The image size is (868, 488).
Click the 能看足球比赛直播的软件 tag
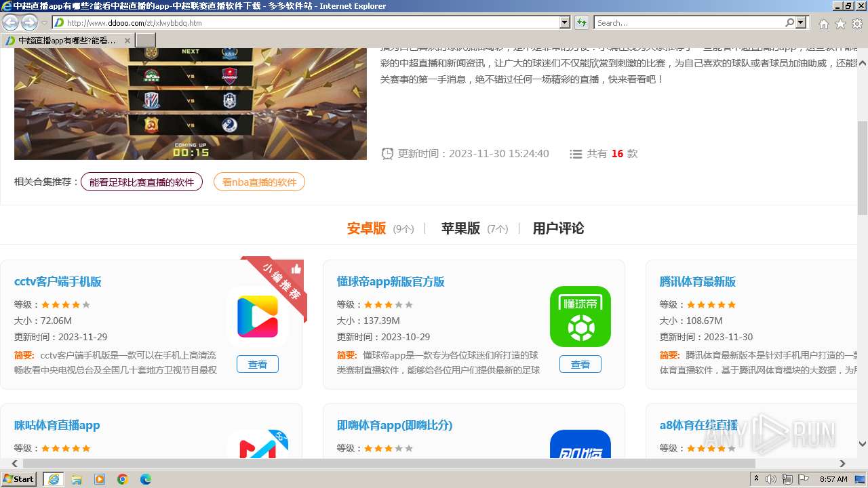(142, 182)
